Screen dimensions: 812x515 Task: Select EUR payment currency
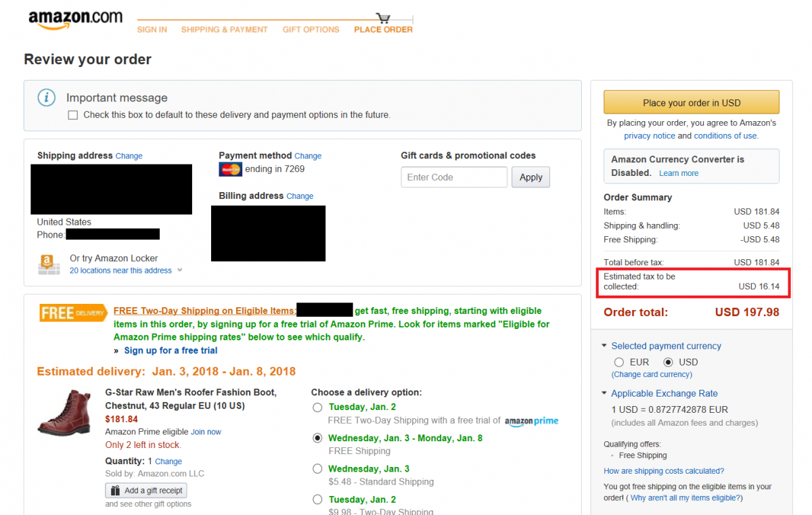618,362
